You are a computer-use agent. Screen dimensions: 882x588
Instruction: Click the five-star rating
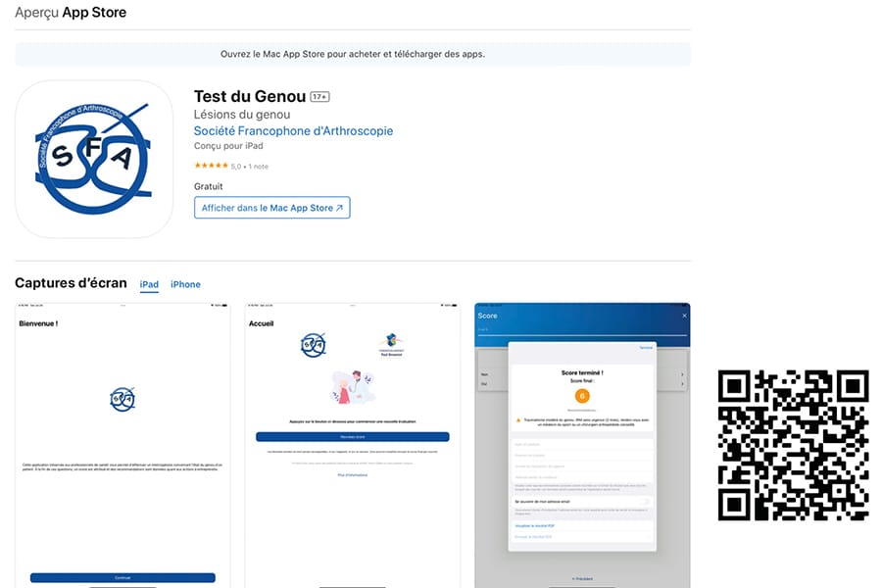click(x=211, y=166)
